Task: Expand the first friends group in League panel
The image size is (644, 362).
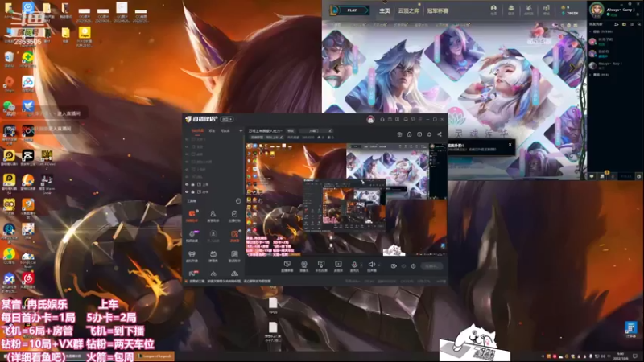Action: point(591,31)
